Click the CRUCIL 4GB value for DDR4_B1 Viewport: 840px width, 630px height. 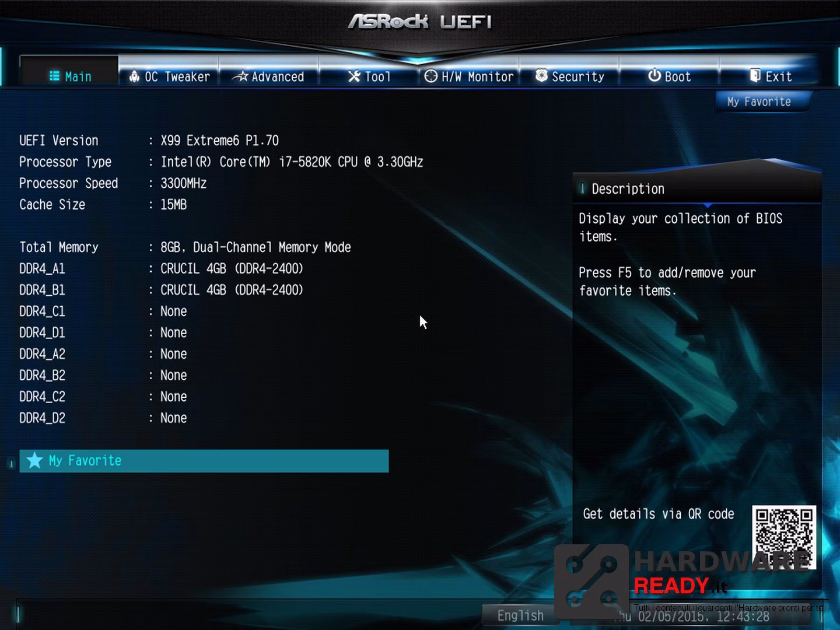[232, 290]
